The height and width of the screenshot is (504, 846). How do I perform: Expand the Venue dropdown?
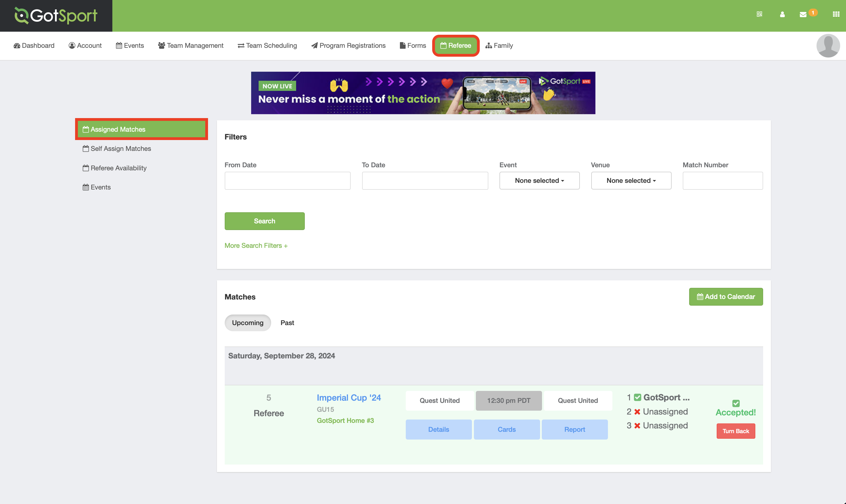click(631, 181)
